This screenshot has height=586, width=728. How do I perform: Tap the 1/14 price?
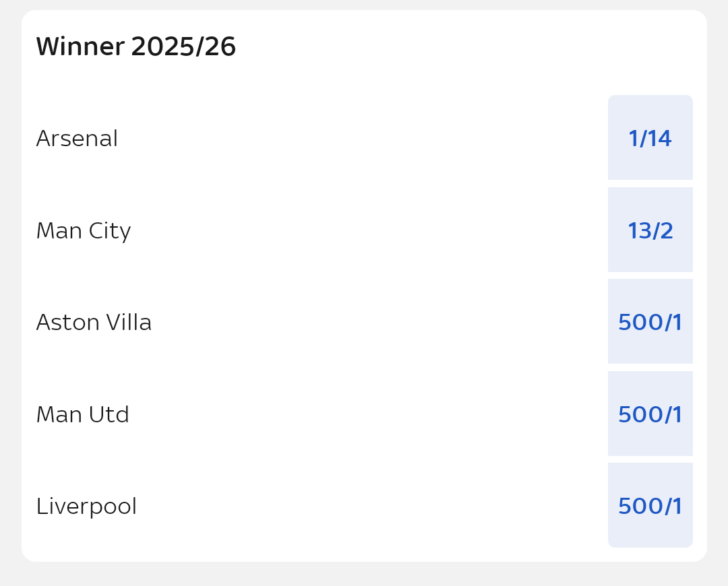[650, 139]
